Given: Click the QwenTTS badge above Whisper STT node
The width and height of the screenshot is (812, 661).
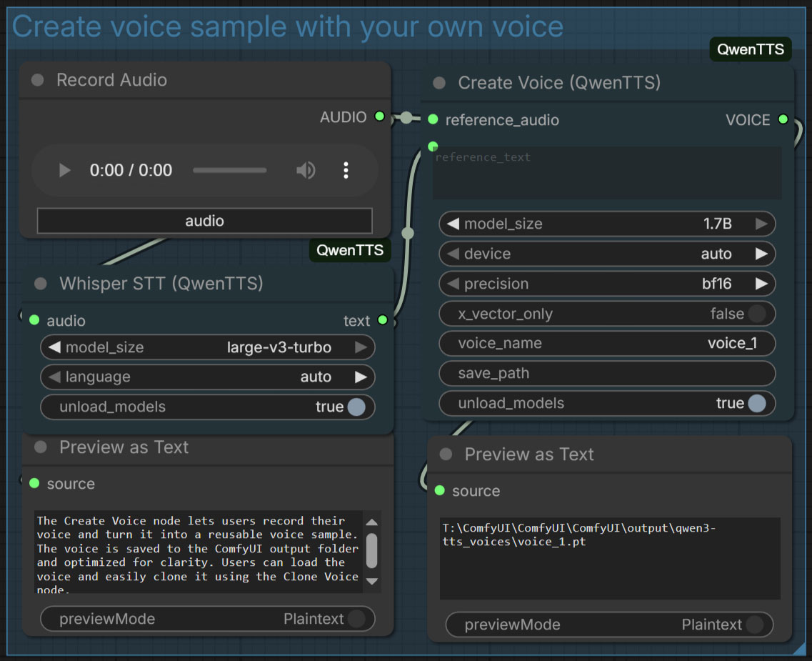Looking at the screenshot, I should pos(349,250).
